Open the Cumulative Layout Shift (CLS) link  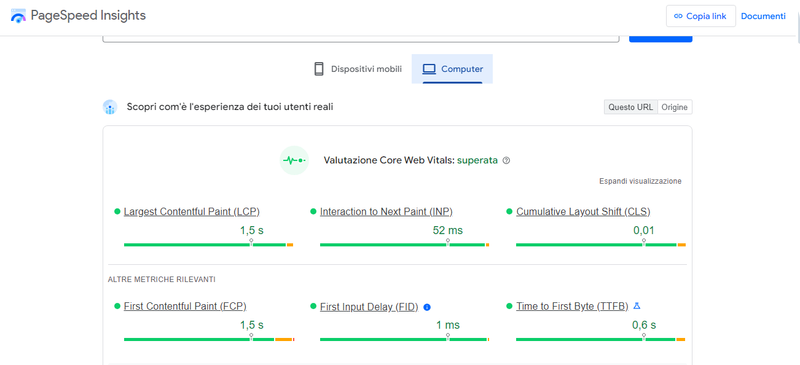[x=583, y=211]
